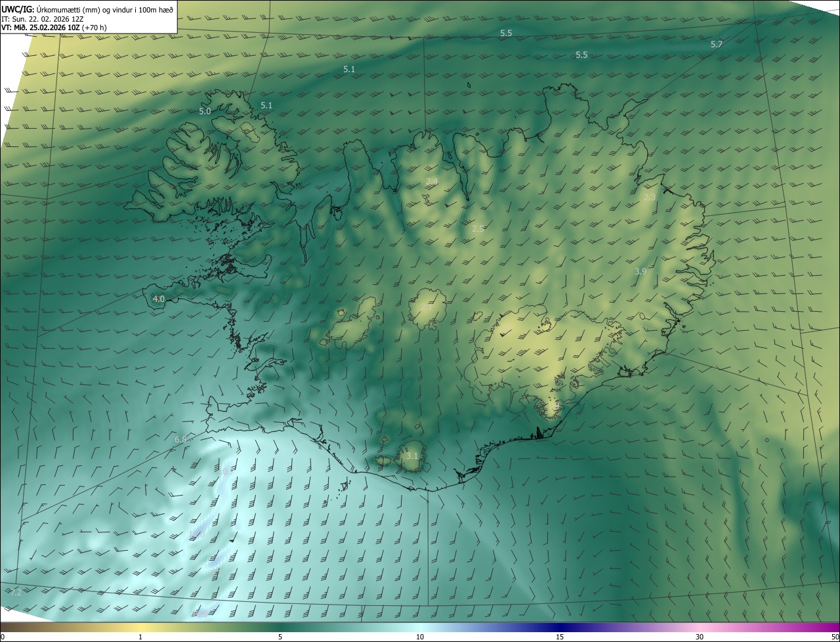
Task: Select the 5 tick on the color scale
Action: (280, 637)
